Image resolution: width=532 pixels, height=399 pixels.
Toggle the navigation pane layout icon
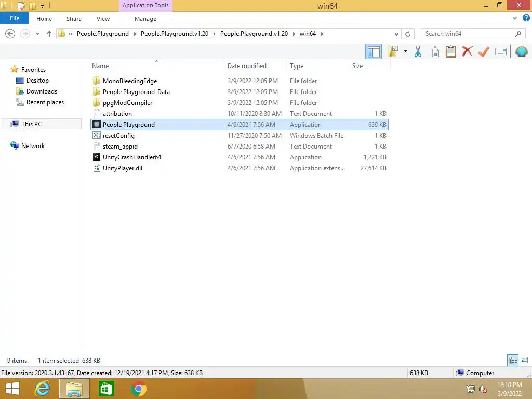373,51
